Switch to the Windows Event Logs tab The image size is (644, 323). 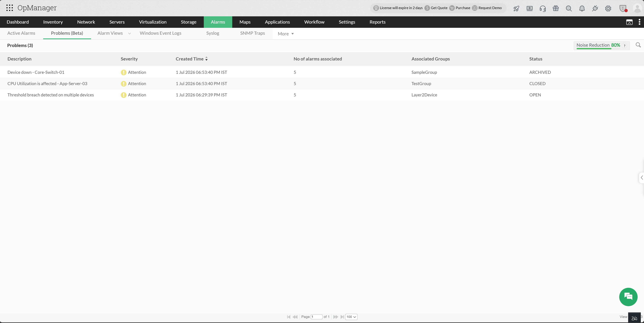tap(160, 33)
